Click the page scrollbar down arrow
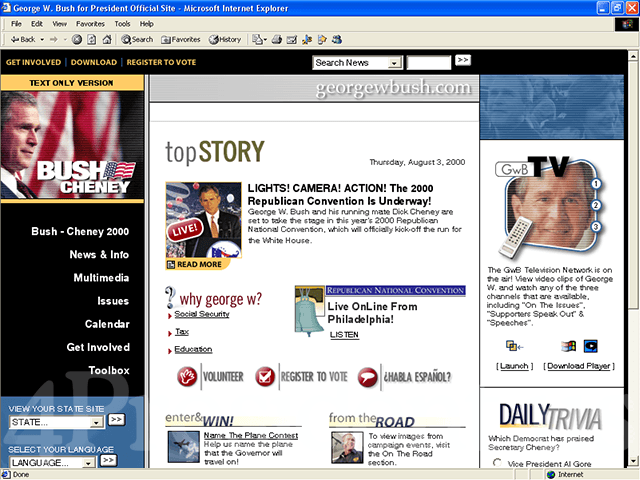Image resolution: width=640 pixels, height=480 pixels. (x=633, y=461)
